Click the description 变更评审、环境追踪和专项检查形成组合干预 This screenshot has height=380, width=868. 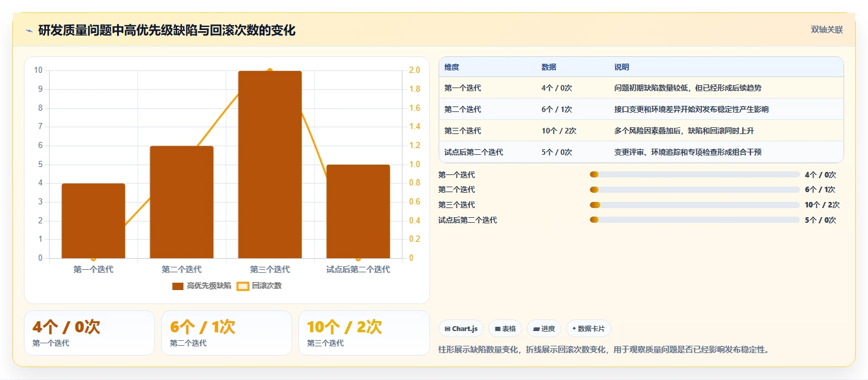pos(688,152)
